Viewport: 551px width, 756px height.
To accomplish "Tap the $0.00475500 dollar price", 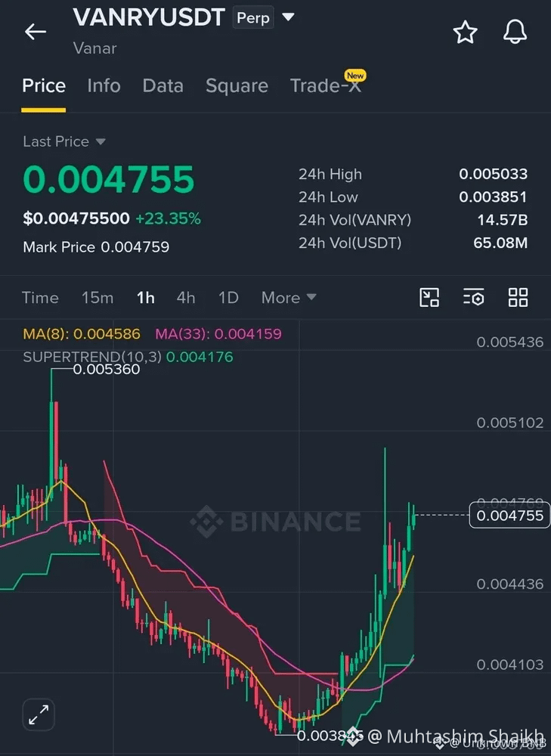I will (x=76, y=218).
